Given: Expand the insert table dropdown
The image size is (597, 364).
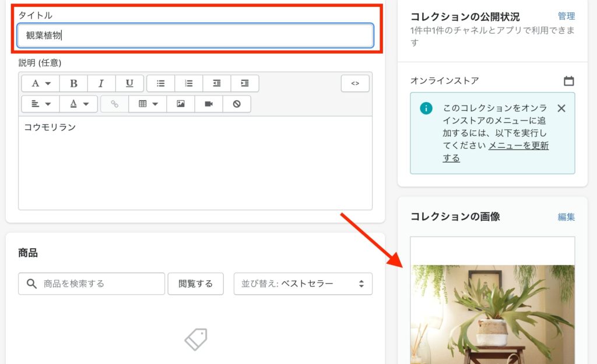Looking at the screenshot, I should [x=148, y=104].
